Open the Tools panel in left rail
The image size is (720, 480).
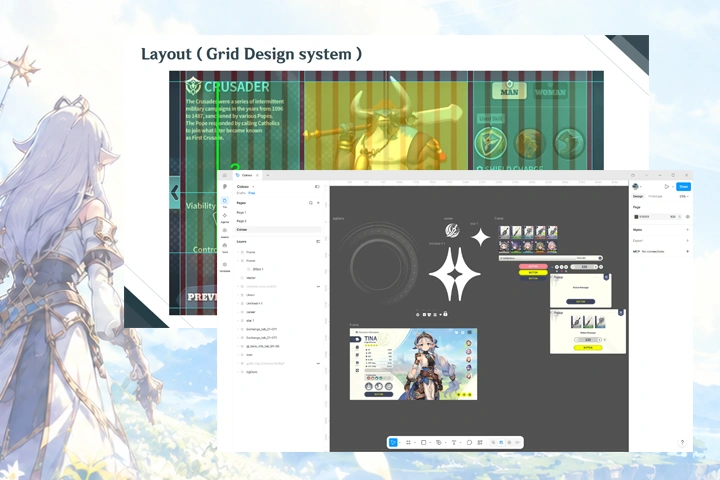click(x=225, y=247)
